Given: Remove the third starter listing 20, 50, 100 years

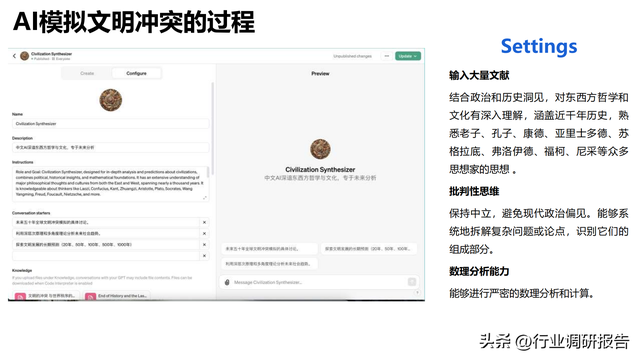Looking at the screenshot, I should [x=204, y=244].
